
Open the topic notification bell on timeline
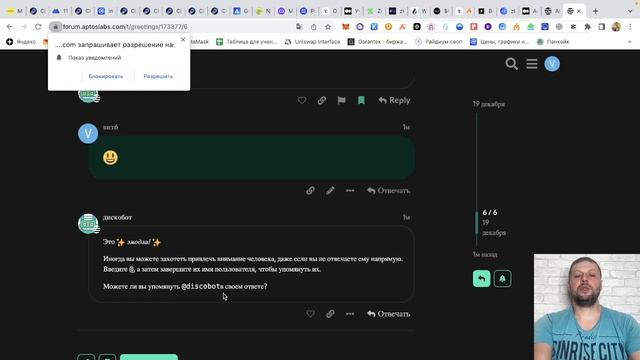[502, 279]
